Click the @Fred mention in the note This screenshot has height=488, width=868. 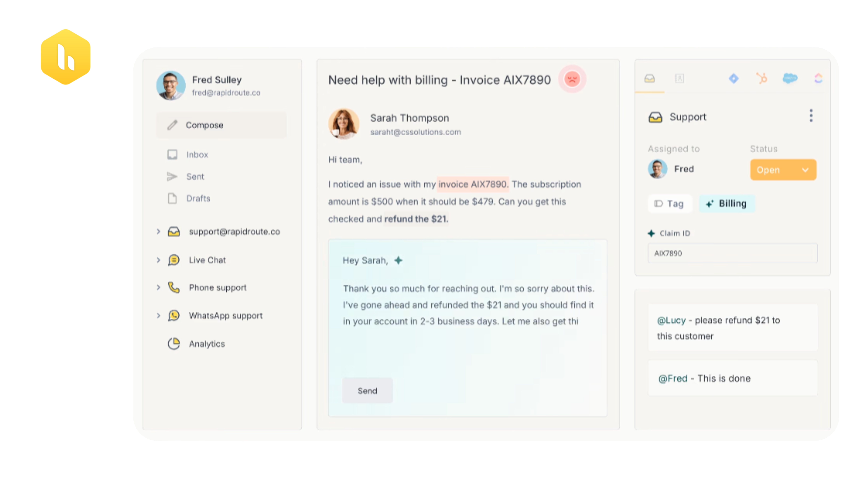click(x=673, y=379)
